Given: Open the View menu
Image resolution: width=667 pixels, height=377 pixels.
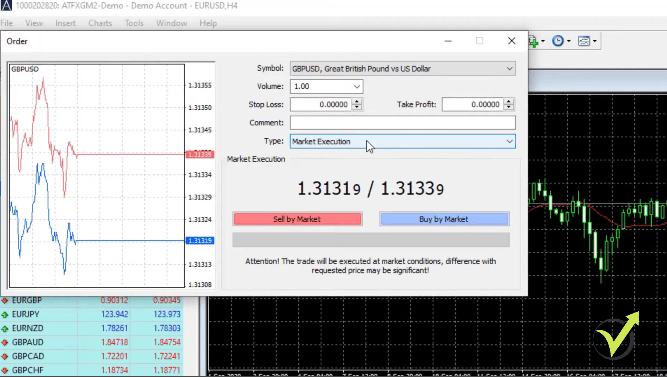Looking at the screenshot, I should 34,23.
